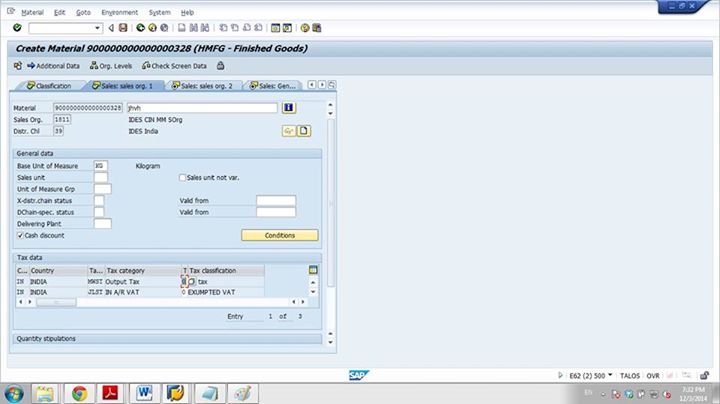Open the tab list menu icon
Screen dimensions: 720x404
point(332,85)
